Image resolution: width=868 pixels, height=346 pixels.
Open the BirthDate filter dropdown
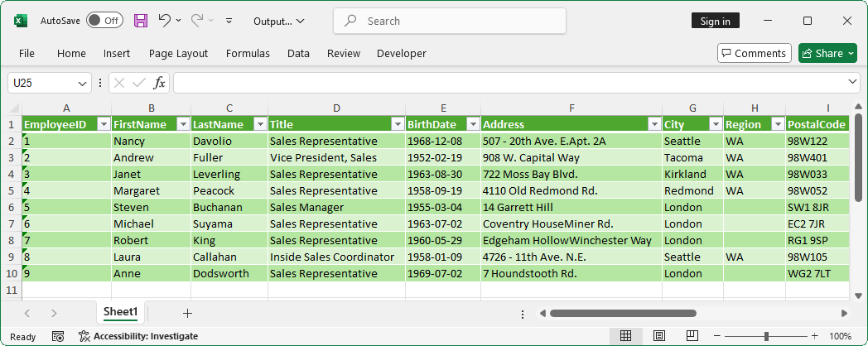pyautogui.click(x=473, y=124)
